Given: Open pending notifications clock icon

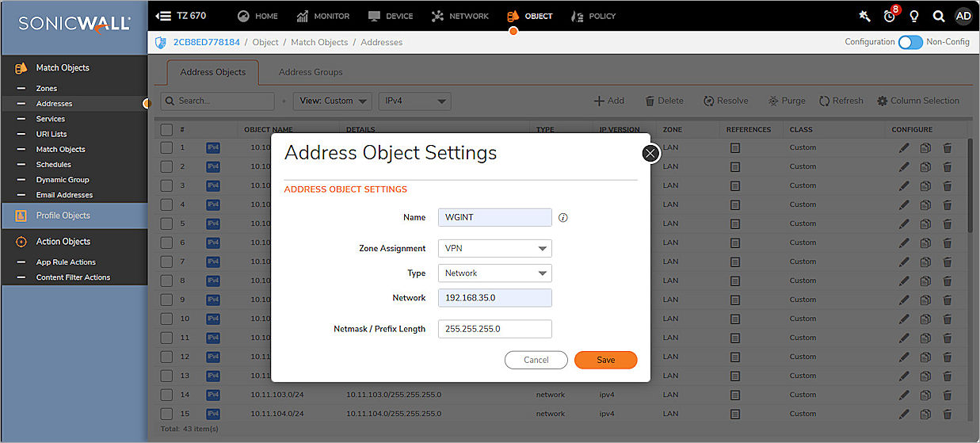Looking at the screenshot, I should click(890, 16).
